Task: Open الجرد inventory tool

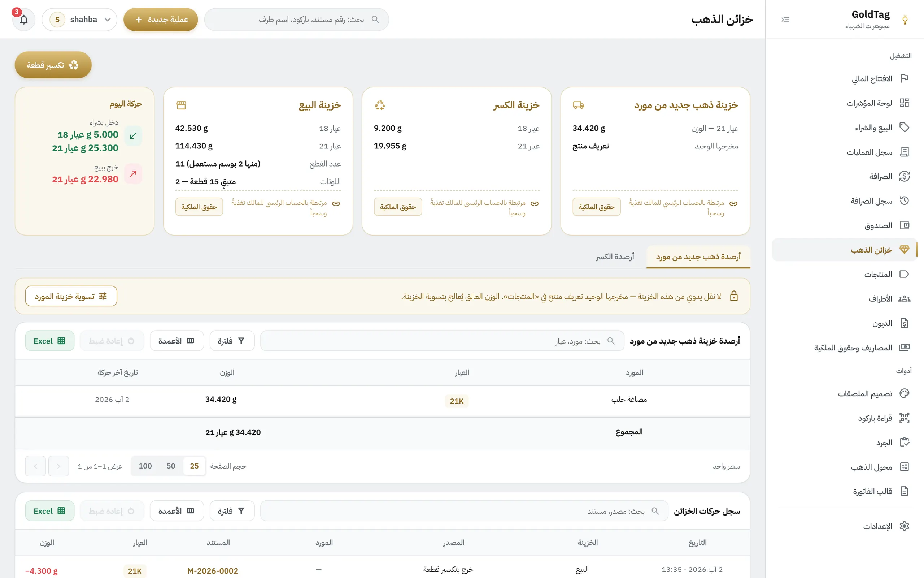Action: click(x=844, y=442)
